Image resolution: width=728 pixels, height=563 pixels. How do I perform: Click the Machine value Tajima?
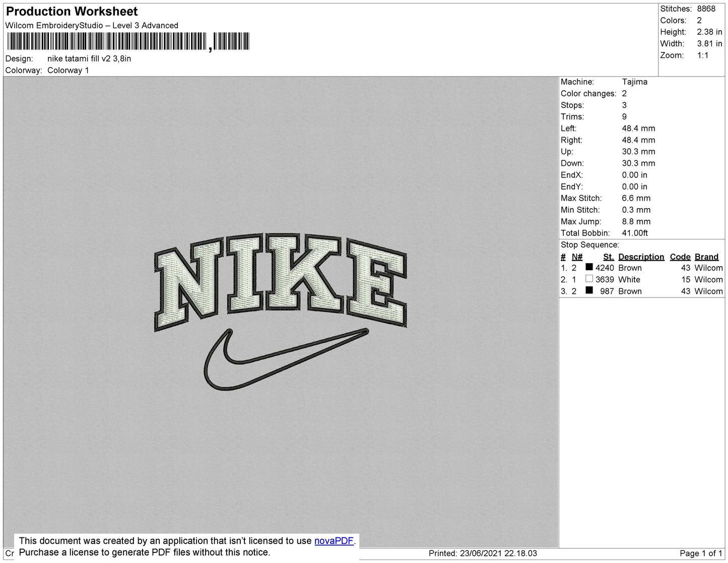pos(634,82)
